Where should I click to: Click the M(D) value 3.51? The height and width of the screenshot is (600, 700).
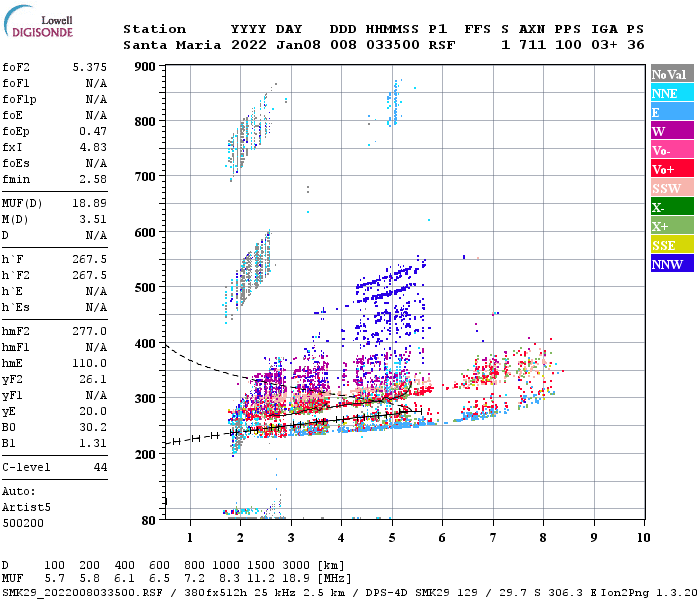pyautogui.click(x=93, y=220)
